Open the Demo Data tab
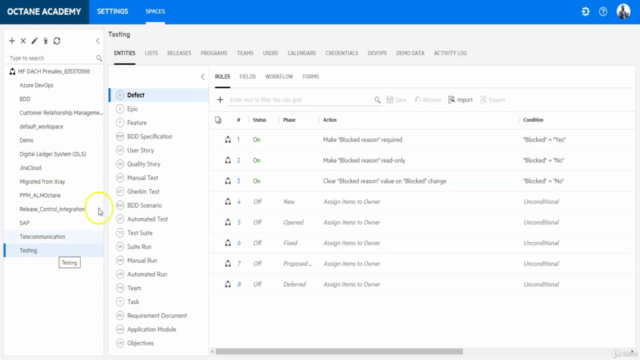 (410, 53)
